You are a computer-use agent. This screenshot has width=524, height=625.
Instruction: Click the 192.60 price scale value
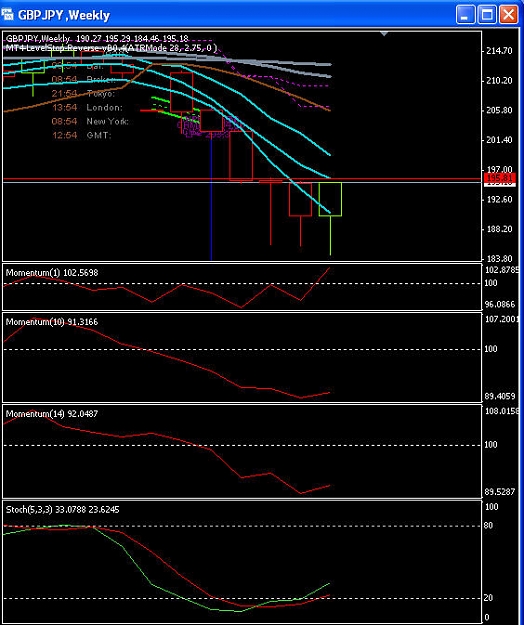coord(499,199)
